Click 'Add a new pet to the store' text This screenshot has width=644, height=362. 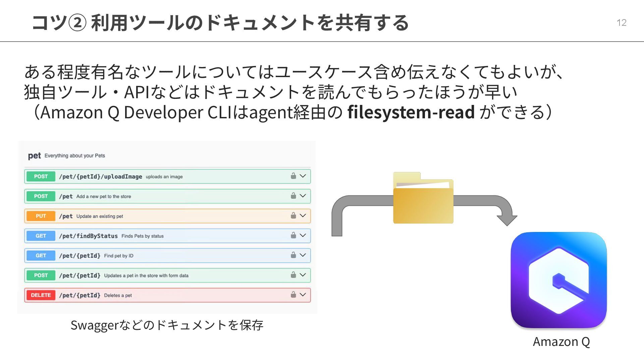click(104, 196)
